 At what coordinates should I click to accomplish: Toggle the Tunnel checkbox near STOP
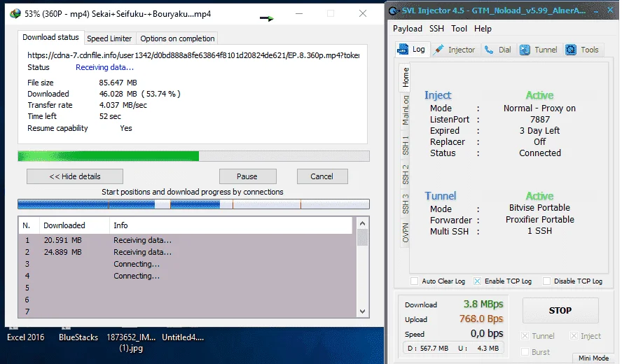pyautogui.click(x=525, y=336)
